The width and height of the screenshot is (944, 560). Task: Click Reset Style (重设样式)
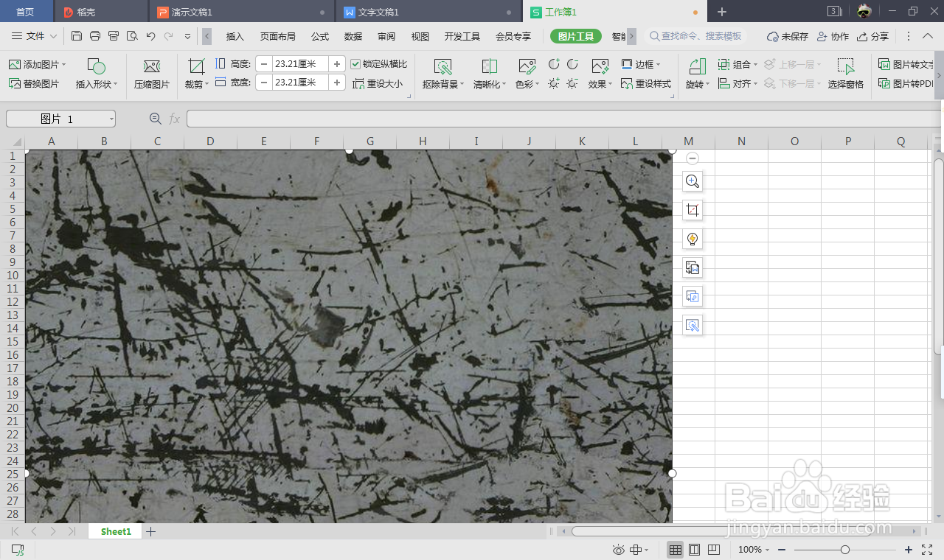point(646,84)
